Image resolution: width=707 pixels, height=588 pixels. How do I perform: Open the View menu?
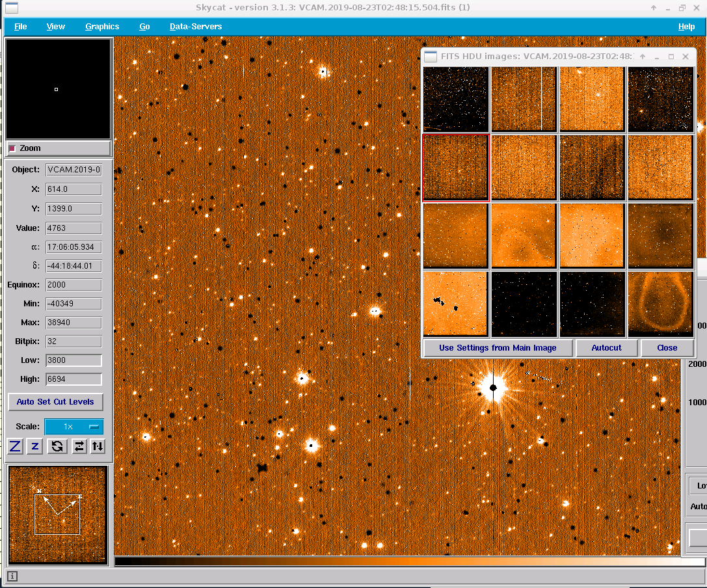56,27
